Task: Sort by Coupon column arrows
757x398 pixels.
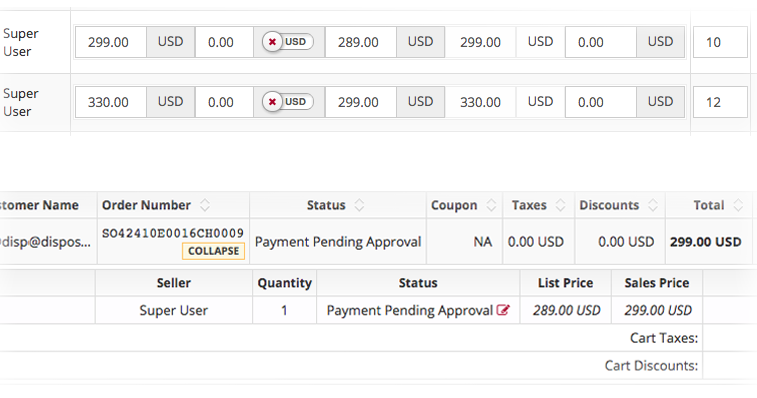Action: (491, 205)
